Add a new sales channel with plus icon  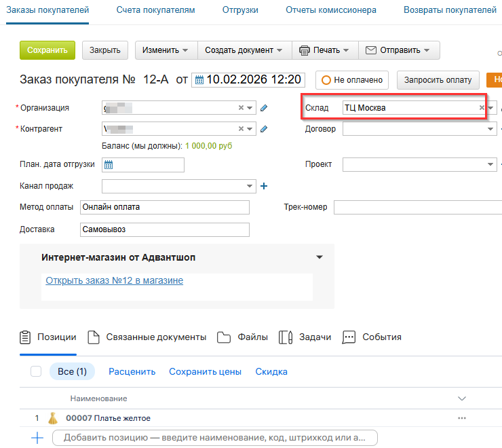coord(264,186)
